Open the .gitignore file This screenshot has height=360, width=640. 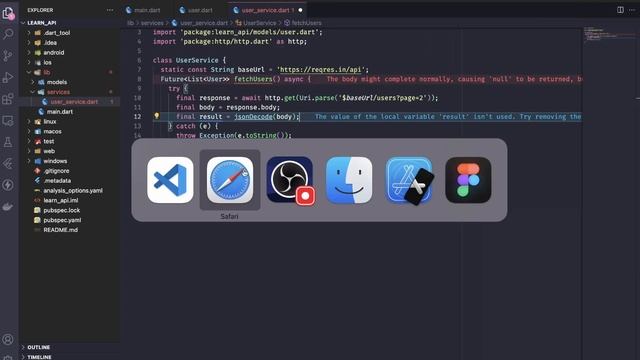56,171
